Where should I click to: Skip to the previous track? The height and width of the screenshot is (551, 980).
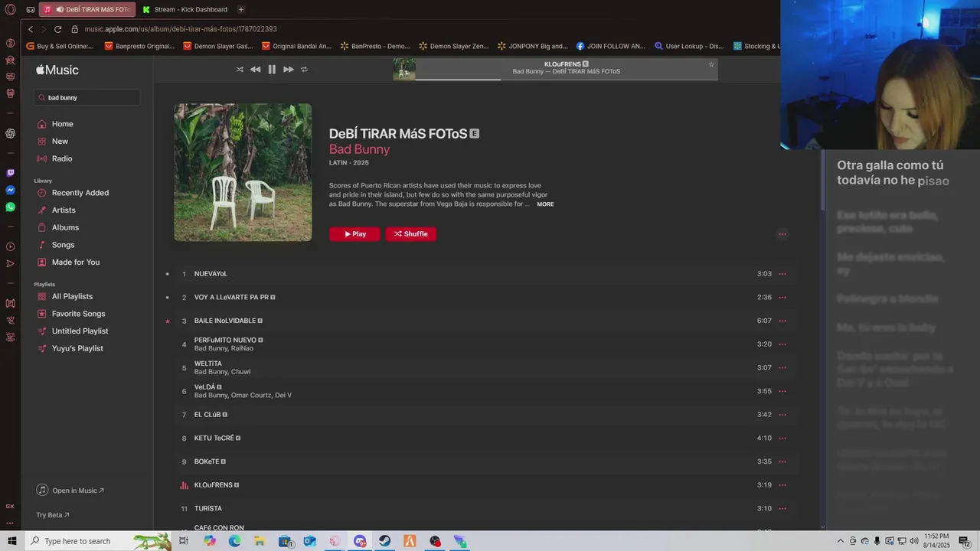[255, 70]
